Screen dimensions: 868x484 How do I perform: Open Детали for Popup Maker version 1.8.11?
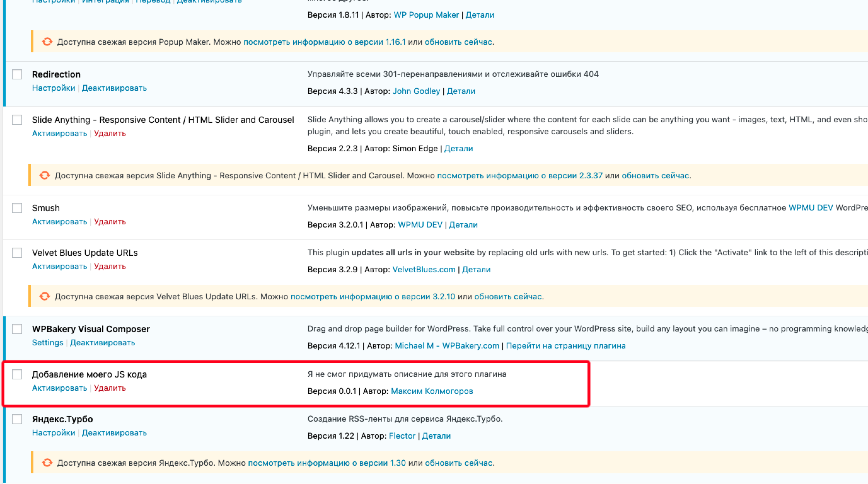pyautogui.click(x=480, y=15)
